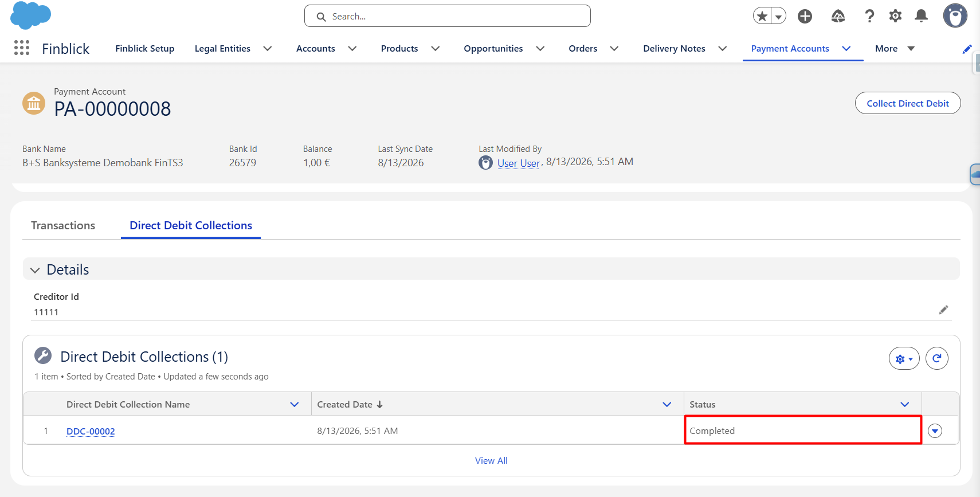This screenshot has width=980, height=497.
Task: Select the Creditor Id value 11111
Action: 46,312
